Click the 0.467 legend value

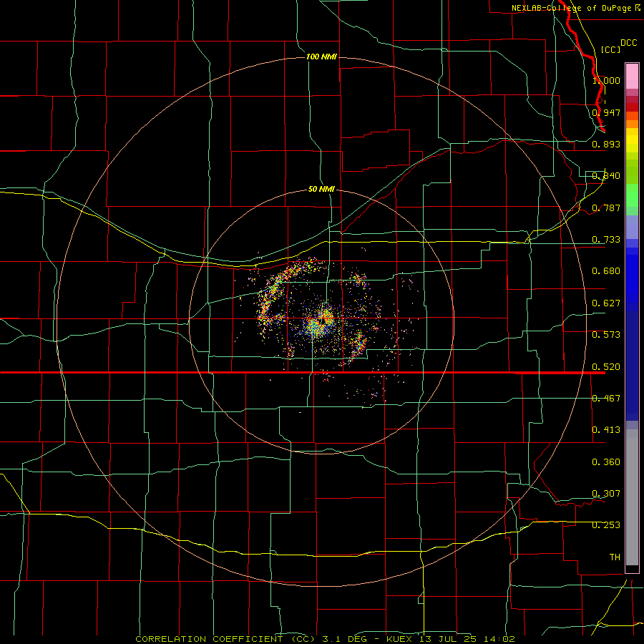606,399
